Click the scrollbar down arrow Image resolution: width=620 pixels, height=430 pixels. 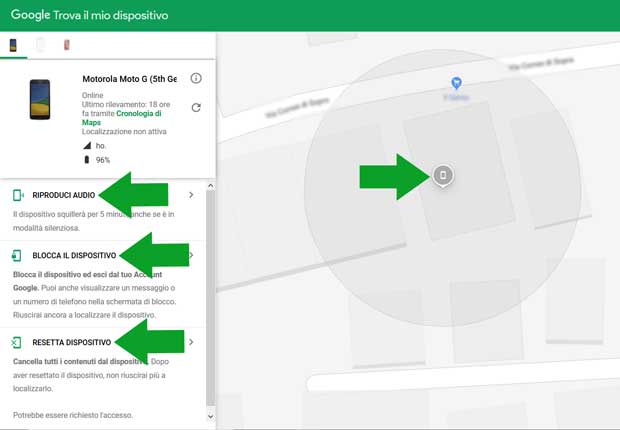click(211, 416)
